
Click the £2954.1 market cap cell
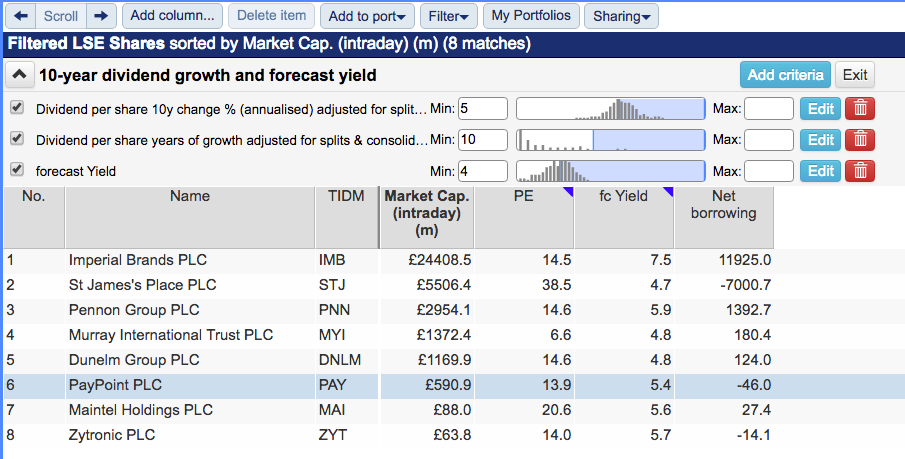point(427,310)
